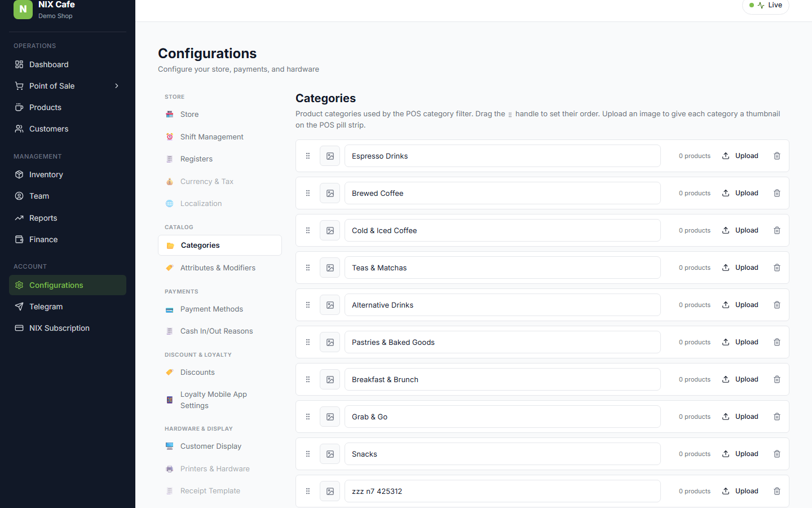
Task: Click the NIX Cafe green logo icon
Action: click(x=23, y=9)
